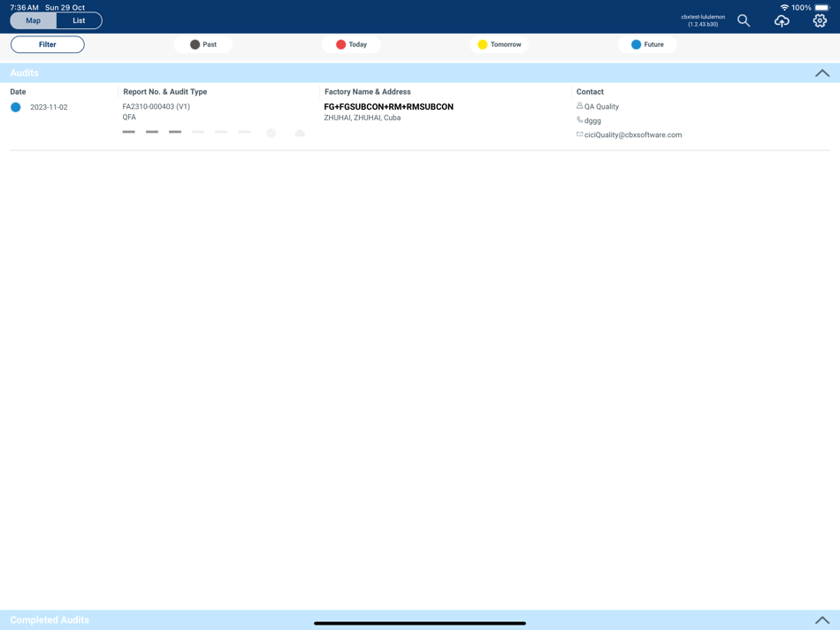
Task: Open the Filter options
Action: pos(47,43)
